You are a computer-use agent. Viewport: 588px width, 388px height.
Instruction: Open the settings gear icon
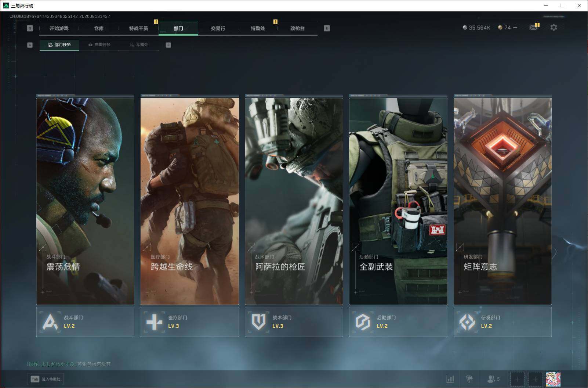(553, 27)
